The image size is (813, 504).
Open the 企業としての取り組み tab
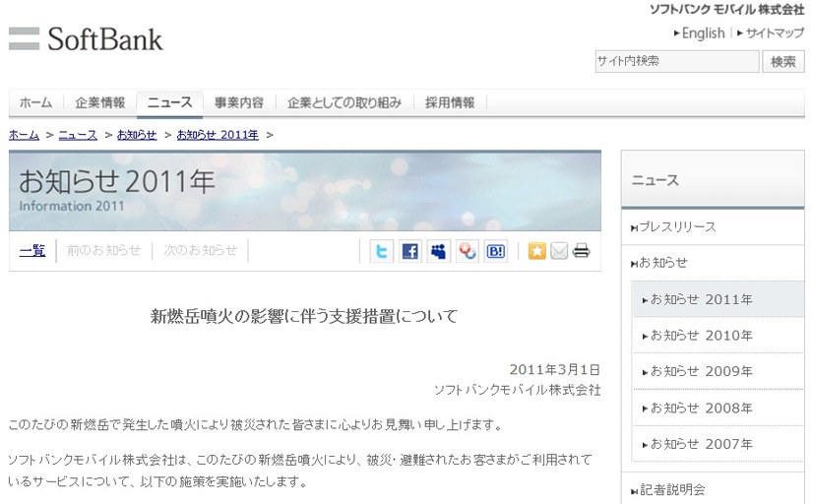(344, 102)
